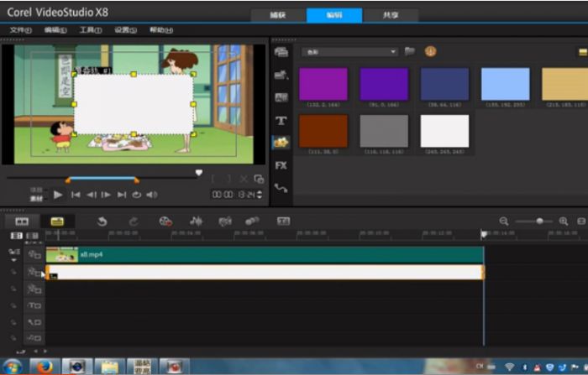Click the Path library icon
This screenshot has width=588, height=375.
281,189
